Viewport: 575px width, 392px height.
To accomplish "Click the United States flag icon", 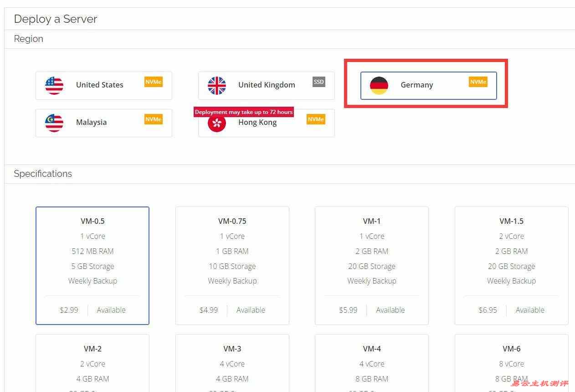I will (x=54, y=85).
